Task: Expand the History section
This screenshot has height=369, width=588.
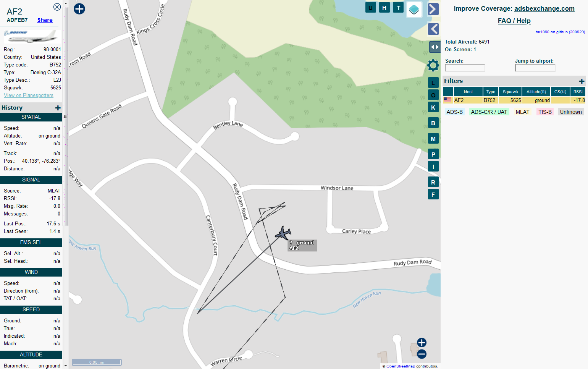Action: [58, 108]
